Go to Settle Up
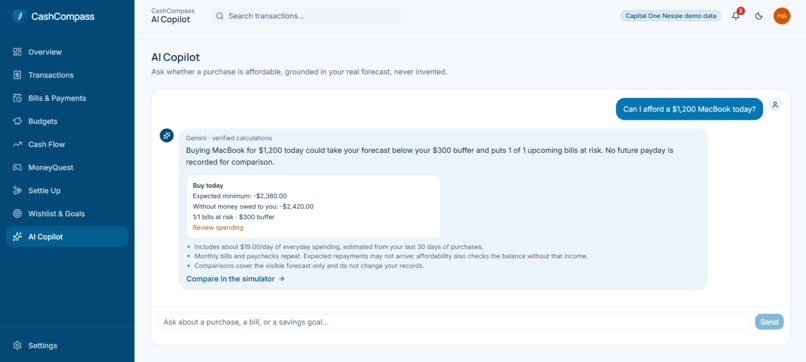The width and height of the screenshot is (806, 362). (67, 191)
